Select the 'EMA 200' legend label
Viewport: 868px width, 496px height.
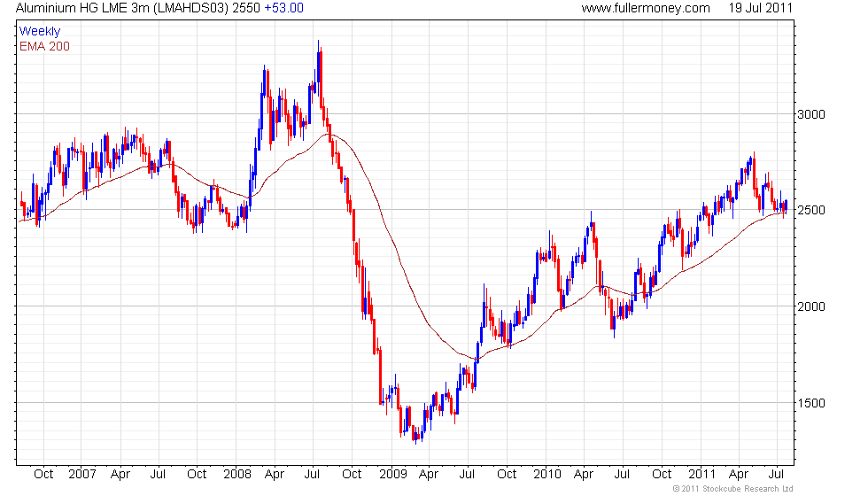click(x=44, y=46)
